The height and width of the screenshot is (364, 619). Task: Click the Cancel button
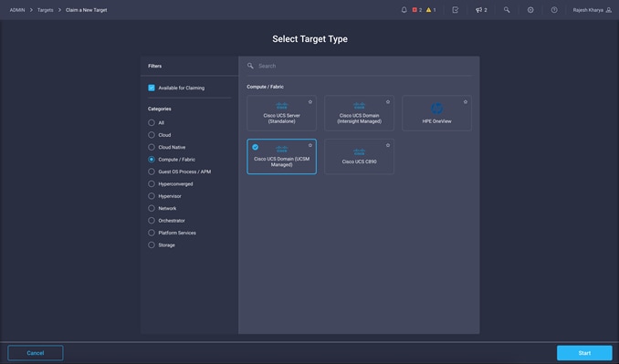click(x=35, y=353)
